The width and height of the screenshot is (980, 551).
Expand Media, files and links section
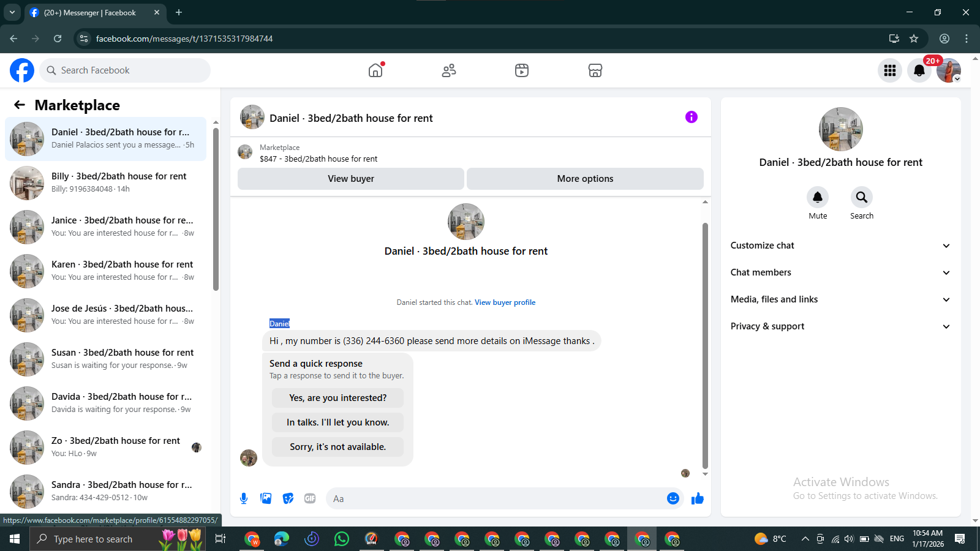point(841,299)
